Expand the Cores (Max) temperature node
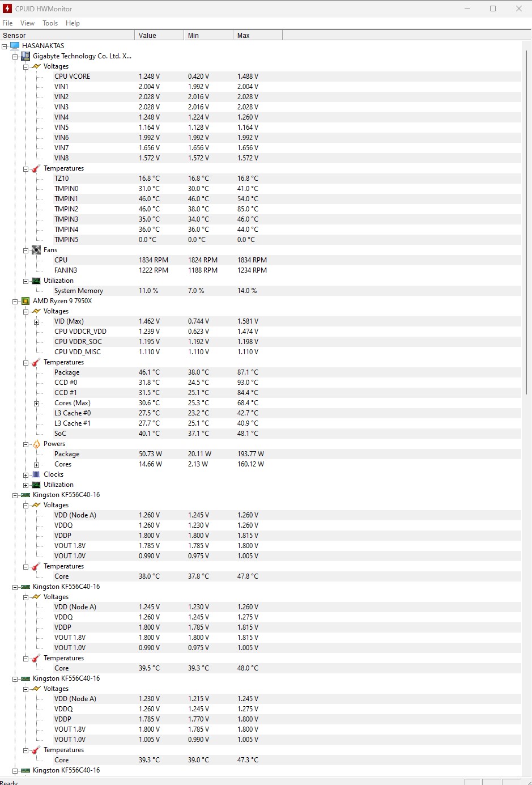Viewport: 532px width, 785px height. [x=37, y=404]
